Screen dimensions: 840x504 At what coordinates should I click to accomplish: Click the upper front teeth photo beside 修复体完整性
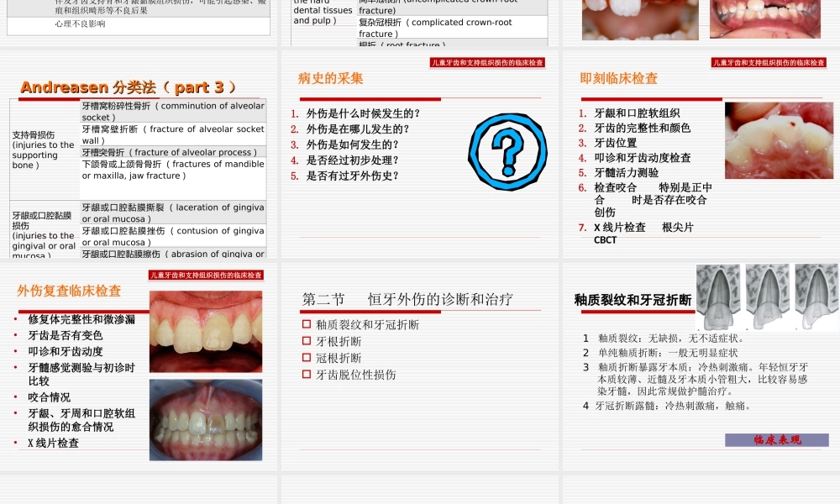(206, 332)
